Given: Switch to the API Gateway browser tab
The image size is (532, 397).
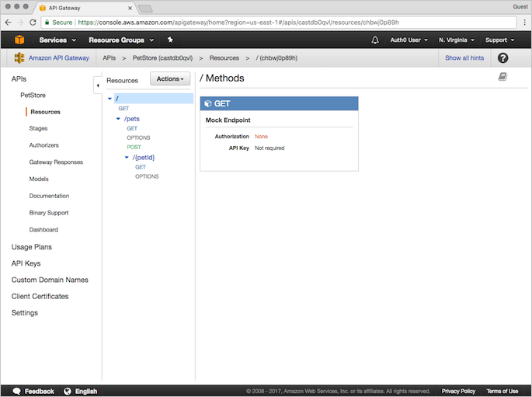Looking at the screenshot, I should pos(85,8).
